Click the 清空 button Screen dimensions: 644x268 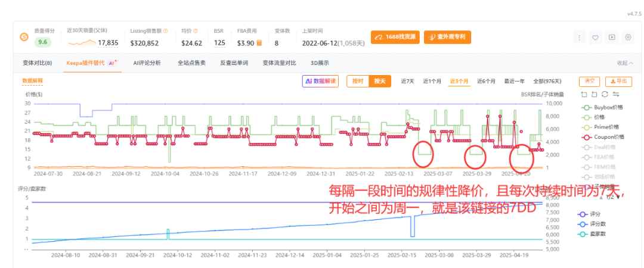pyautogui.click(x=589, y=81)
